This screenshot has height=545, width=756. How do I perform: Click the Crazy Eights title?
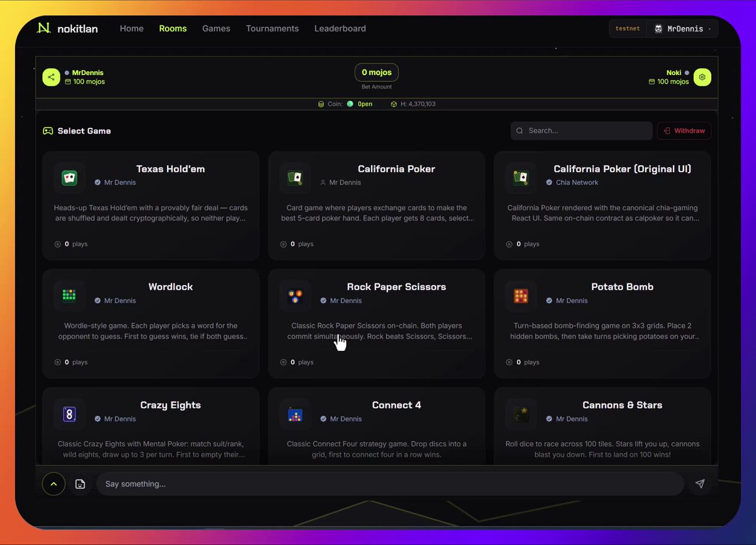pos(171,405)
